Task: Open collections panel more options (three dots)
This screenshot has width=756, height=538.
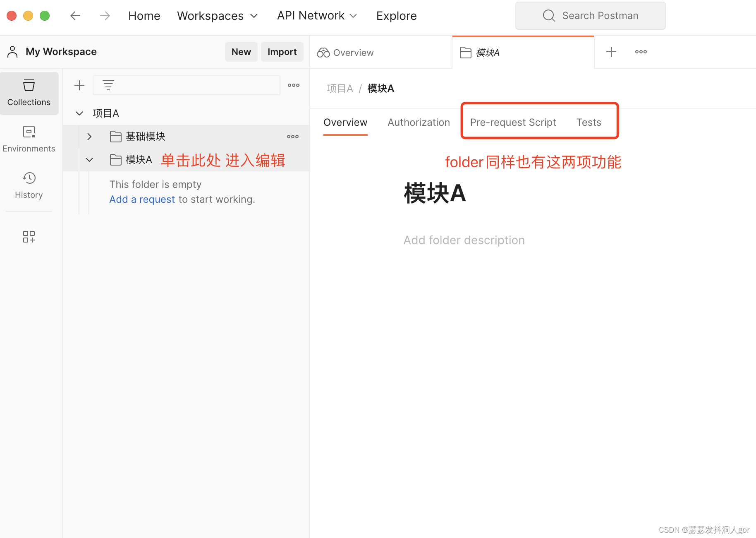Action: pos(294,85)
